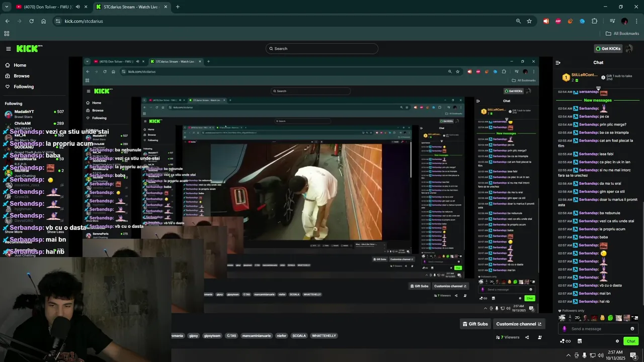644x362 pixels.
Task: Expand hidden system tray icons
Action: (x=569, y=355)
